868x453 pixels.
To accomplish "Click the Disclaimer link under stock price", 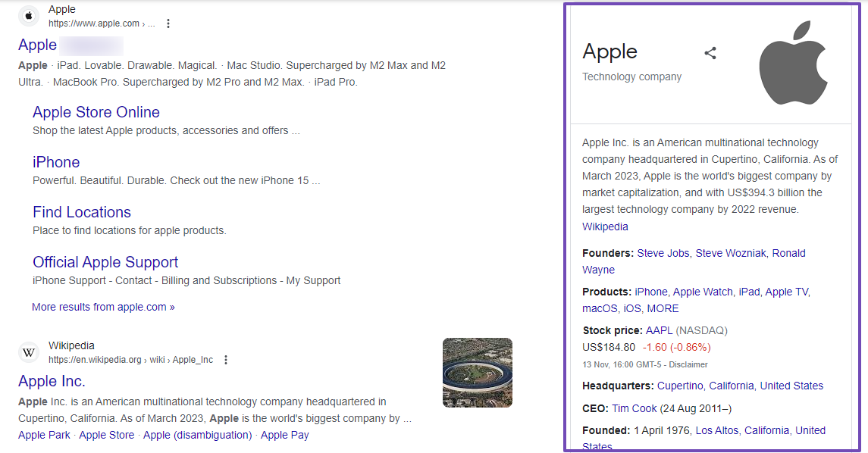I will pyautogui.click(x=688, y=365).
